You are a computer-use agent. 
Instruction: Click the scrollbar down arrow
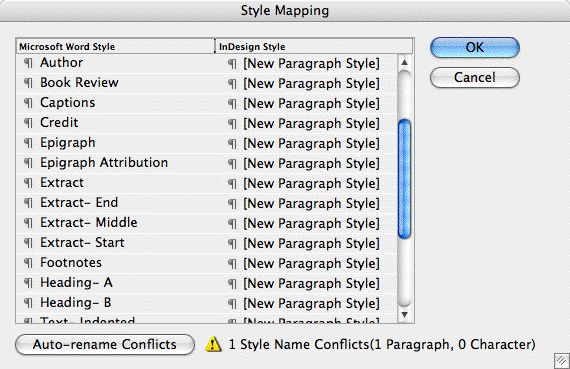(x=404, y=315)
